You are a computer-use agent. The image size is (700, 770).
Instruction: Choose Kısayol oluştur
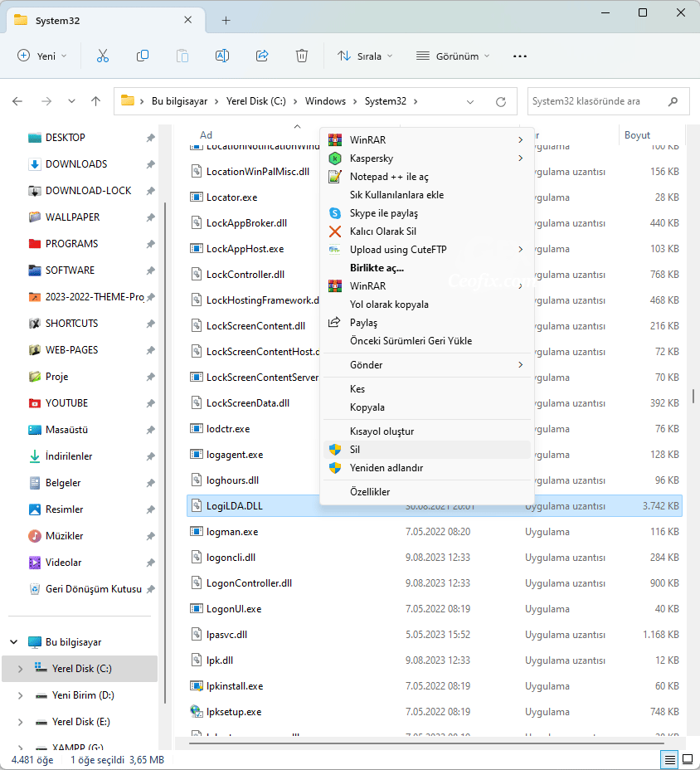point(427,431)
